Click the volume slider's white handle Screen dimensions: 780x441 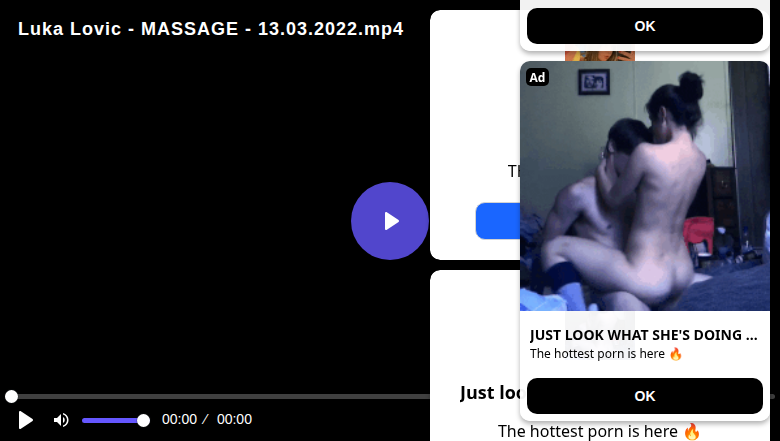point(143,420)
